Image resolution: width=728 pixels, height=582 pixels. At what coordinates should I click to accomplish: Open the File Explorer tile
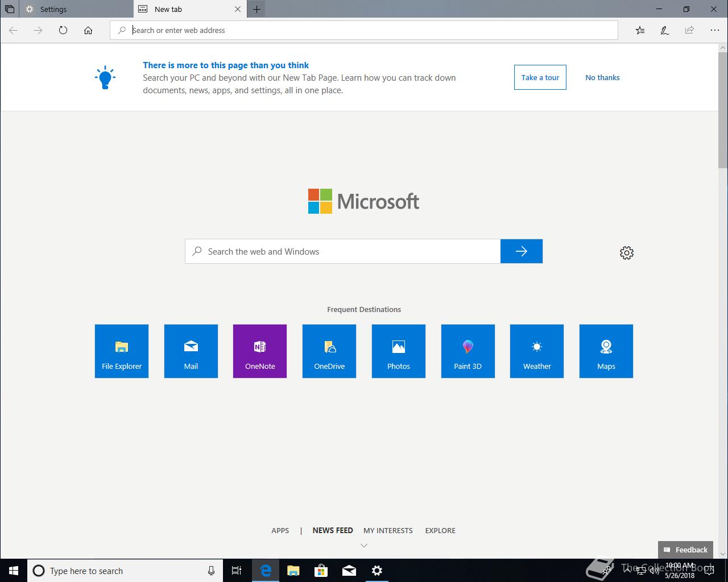coord(122,351)
